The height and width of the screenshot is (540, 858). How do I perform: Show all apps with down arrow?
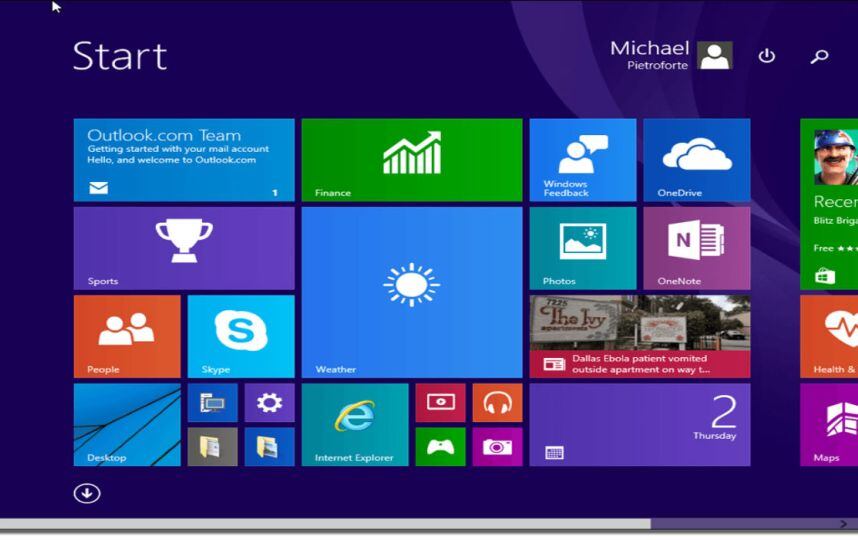[87, 493]
